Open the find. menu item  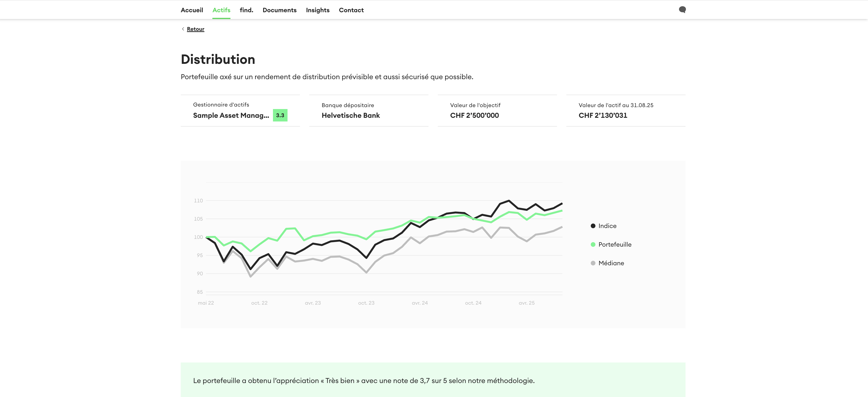pyautogui.click(x=246, y=10)
